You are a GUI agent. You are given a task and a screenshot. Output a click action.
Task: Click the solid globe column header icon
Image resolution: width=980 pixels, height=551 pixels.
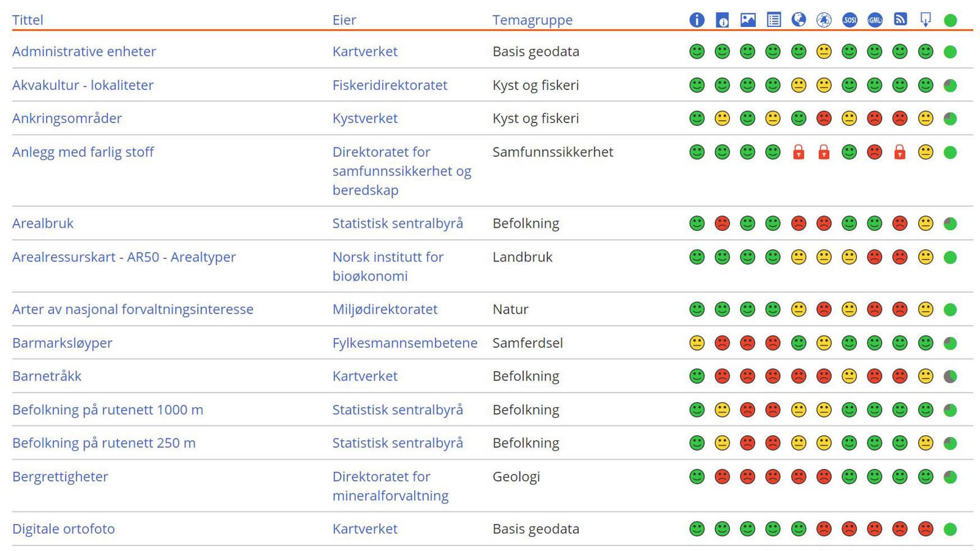coord(798,20)
